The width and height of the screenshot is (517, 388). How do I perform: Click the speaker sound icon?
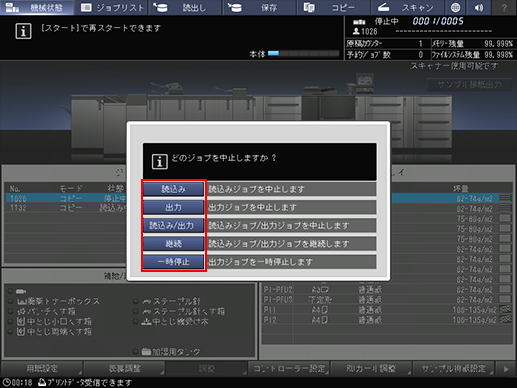point(479,7)
